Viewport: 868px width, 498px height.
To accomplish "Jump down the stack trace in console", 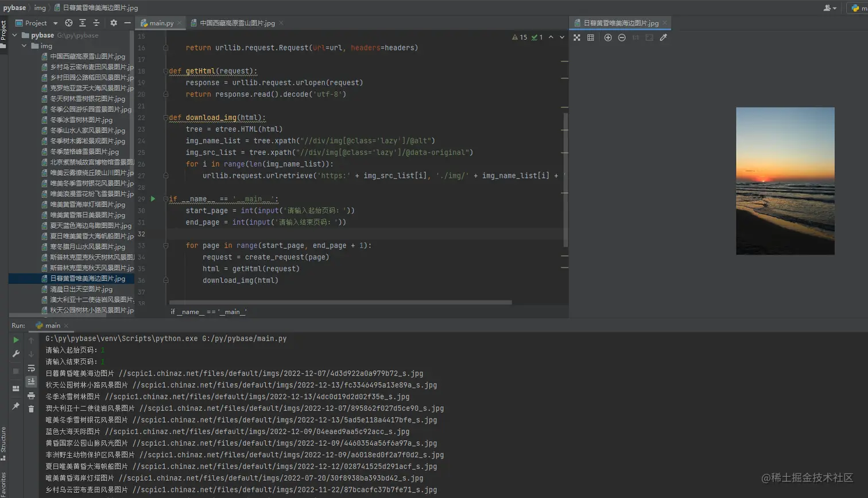I will click(x=31, y=354).
